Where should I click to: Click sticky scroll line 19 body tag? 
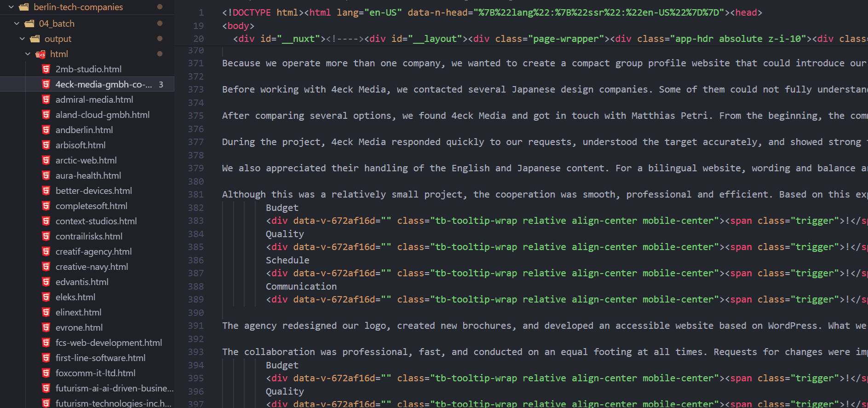pos(238,26)
